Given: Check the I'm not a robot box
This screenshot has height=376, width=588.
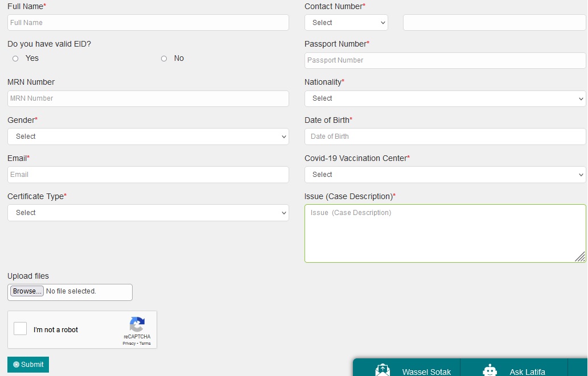Looking at the screenshot, I should pyautogui.click(x=20, y=329).
